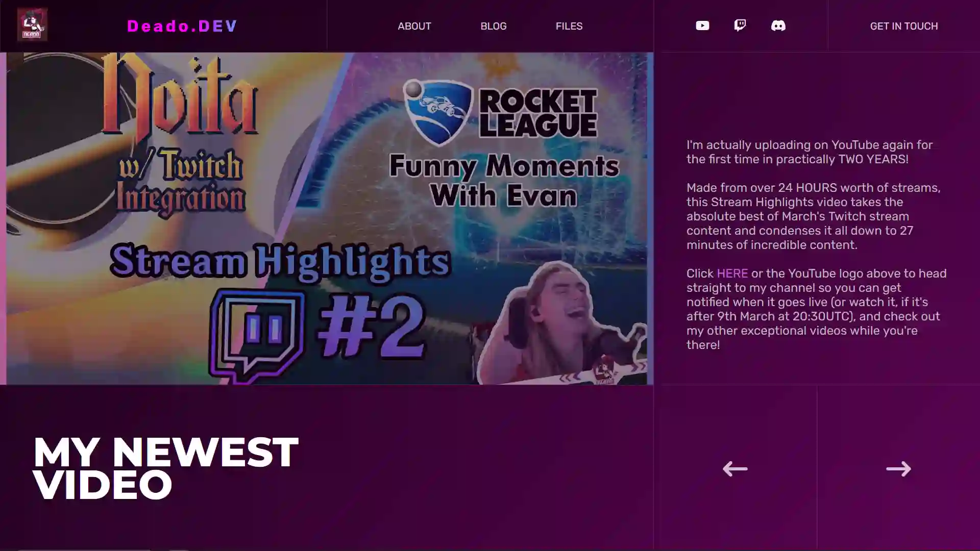Click the MY NEWEST VIDEO heading
Viewport: 980px width, 551px height.
(x=165, y=468)
